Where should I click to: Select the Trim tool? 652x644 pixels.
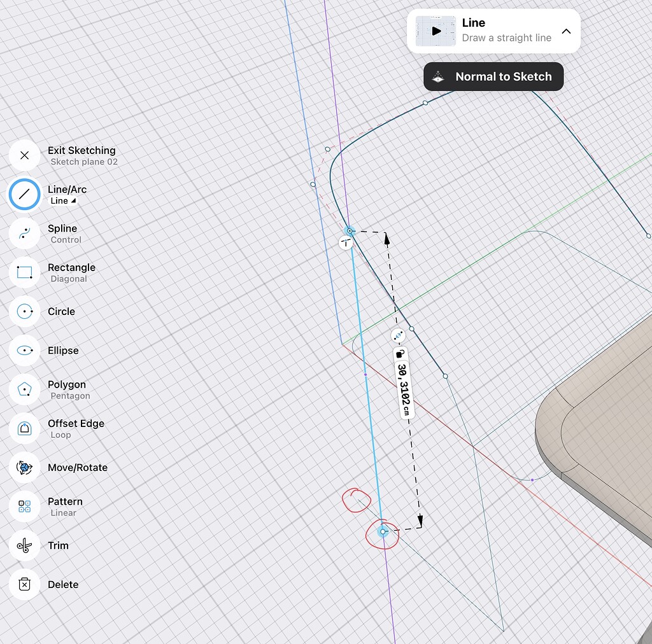24,545
